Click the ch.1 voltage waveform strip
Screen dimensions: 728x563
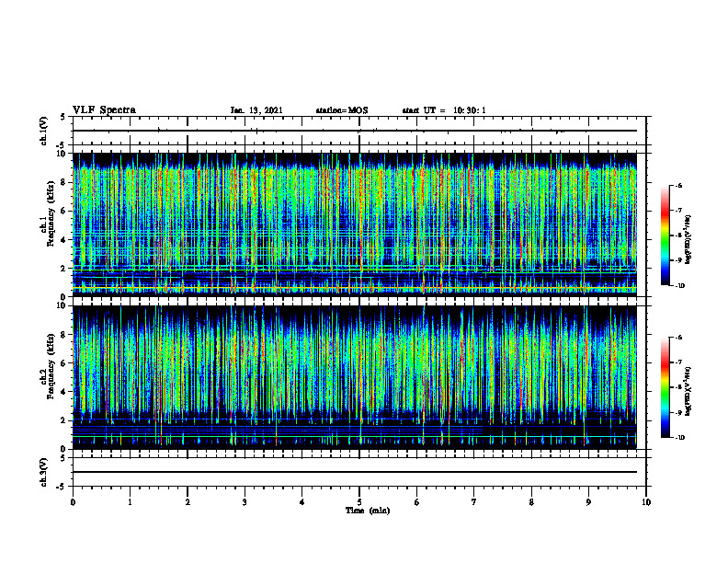click(x=355, y=131)
